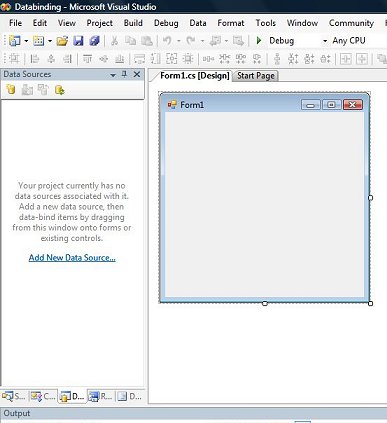
Task: Open the New Project dropdown arrow
Action: [26, 41]
